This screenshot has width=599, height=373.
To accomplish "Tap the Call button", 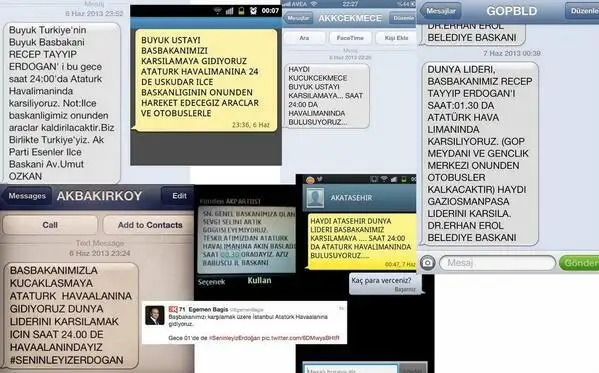I will [x=50, y=225].
